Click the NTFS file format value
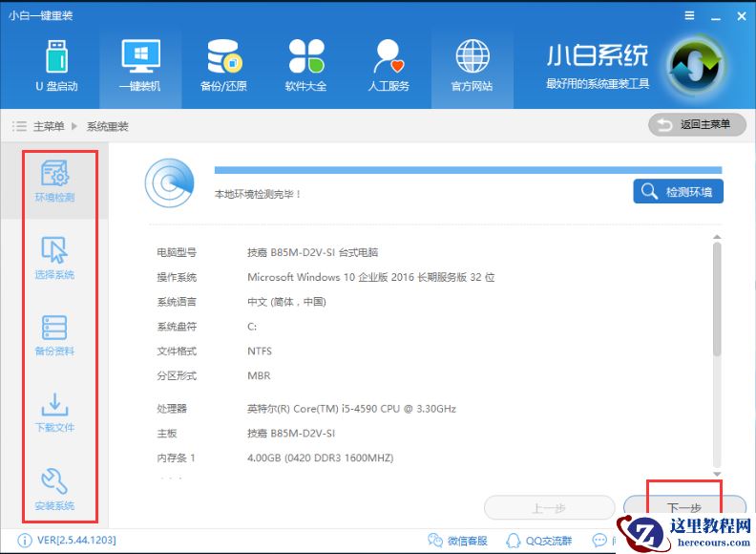 260,351
